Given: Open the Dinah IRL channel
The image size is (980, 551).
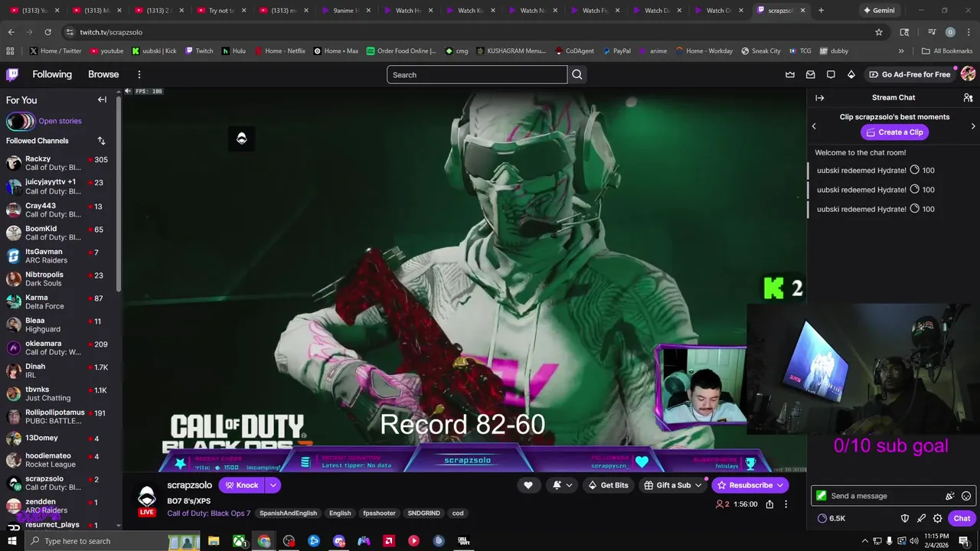Looking at the screenshot, I should tap(58, 370).
